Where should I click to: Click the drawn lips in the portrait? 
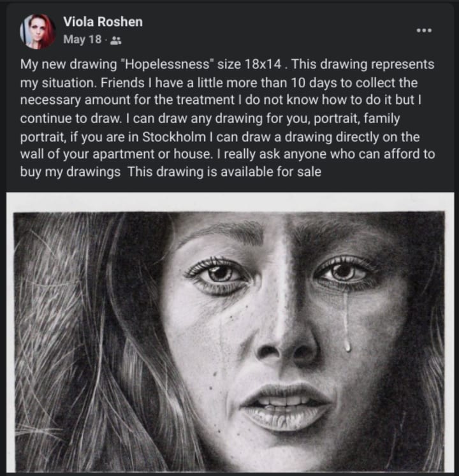(x=286, y=407)
